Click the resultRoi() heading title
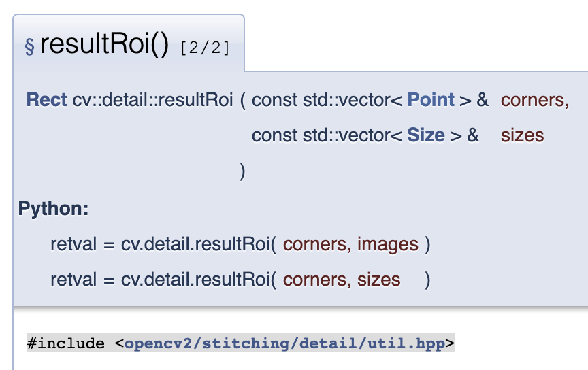The width and height of the screenshot is (588, 370). (x=105, y=44)
